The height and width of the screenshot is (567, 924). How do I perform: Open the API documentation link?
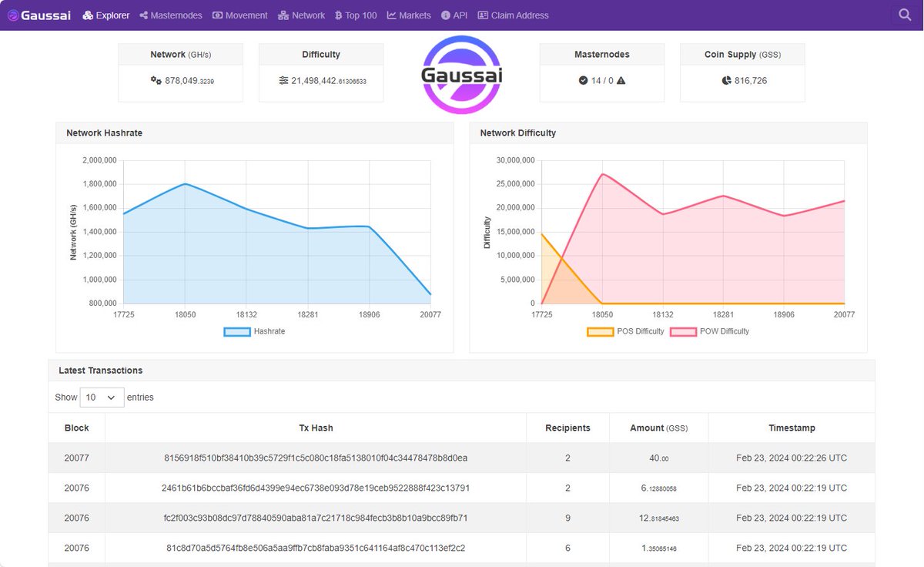click(x=454, y=15)
